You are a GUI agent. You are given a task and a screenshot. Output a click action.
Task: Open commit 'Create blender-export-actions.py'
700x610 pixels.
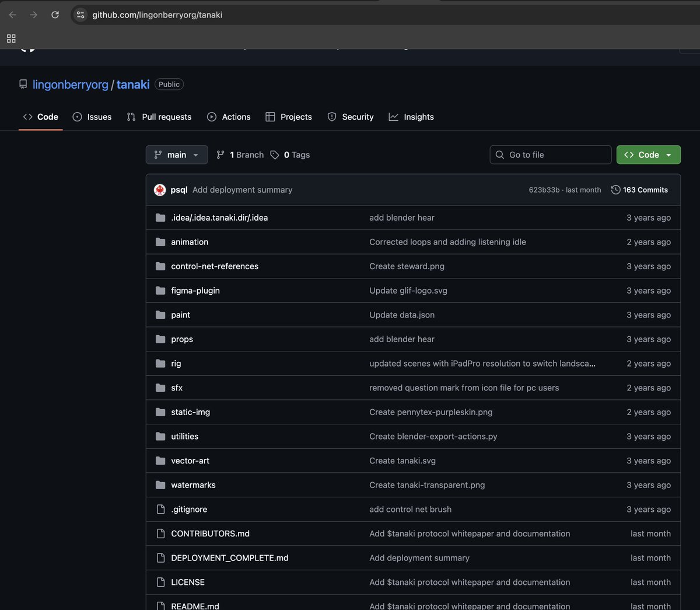[433, 436]
